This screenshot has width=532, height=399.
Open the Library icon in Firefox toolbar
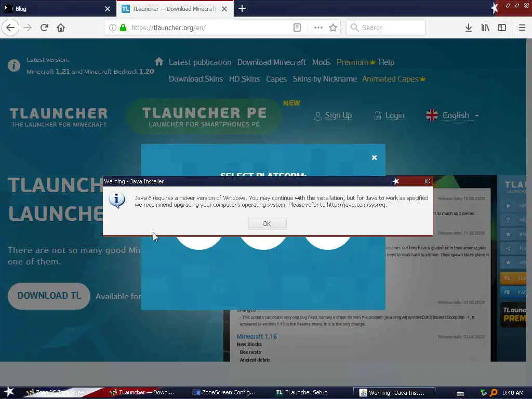pos(485,28)
